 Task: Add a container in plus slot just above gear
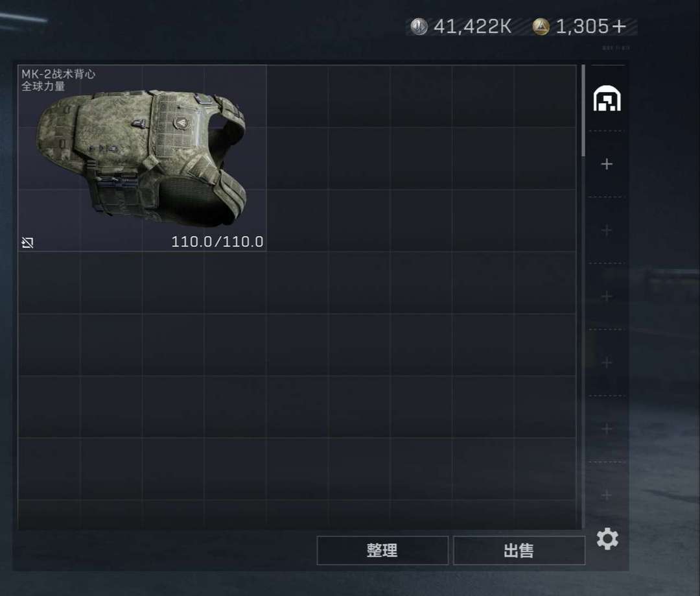tap(607, 495)
